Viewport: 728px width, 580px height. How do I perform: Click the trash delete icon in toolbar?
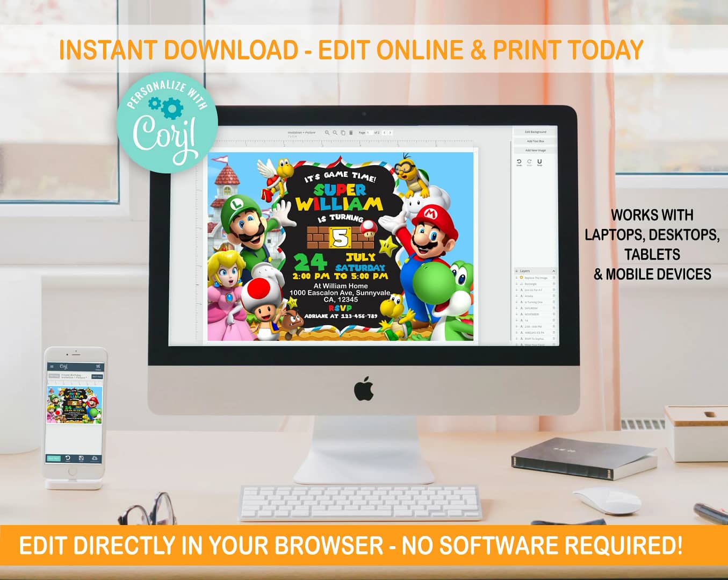click(351, 133)
